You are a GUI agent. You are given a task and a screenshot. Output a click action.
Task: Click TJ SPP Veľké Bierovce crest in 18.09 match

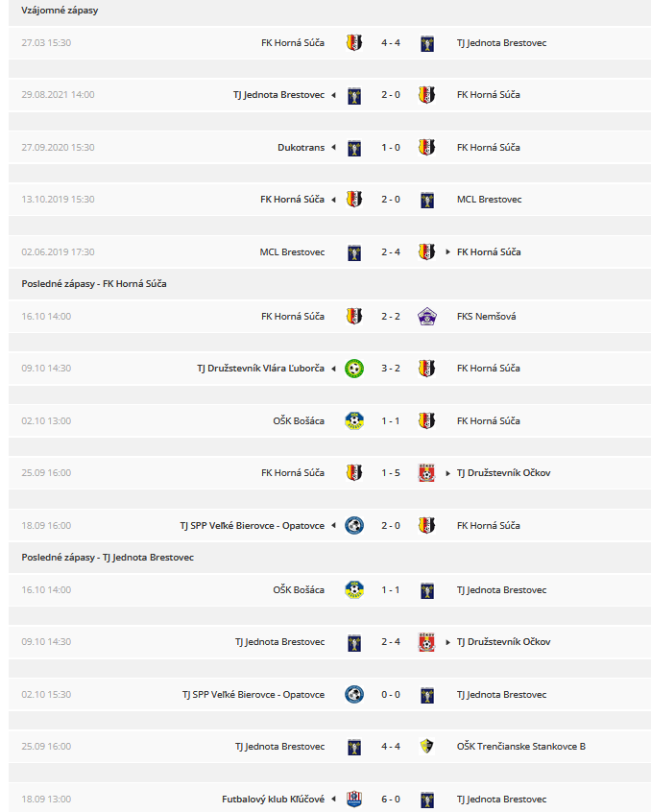click(x=354, y=526)
